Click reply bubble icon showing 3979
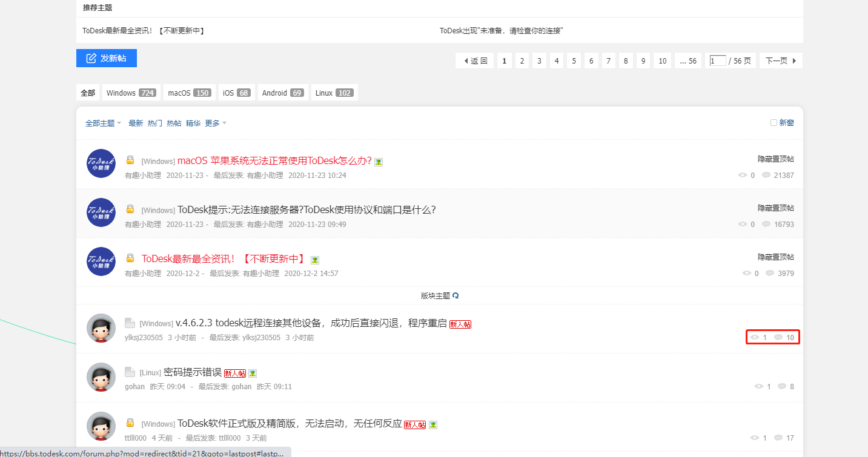868x457 pixels. (770, 273)
